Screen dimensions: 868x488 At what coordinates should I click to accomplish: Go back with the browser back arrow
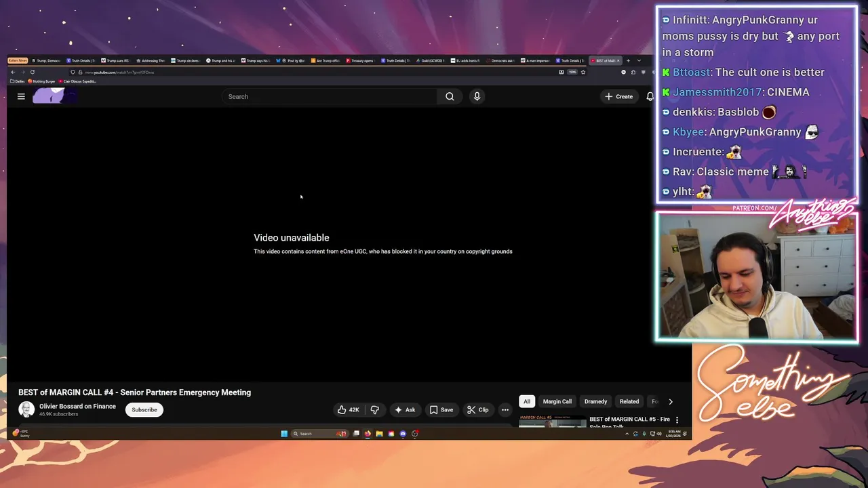coord(13,72)
